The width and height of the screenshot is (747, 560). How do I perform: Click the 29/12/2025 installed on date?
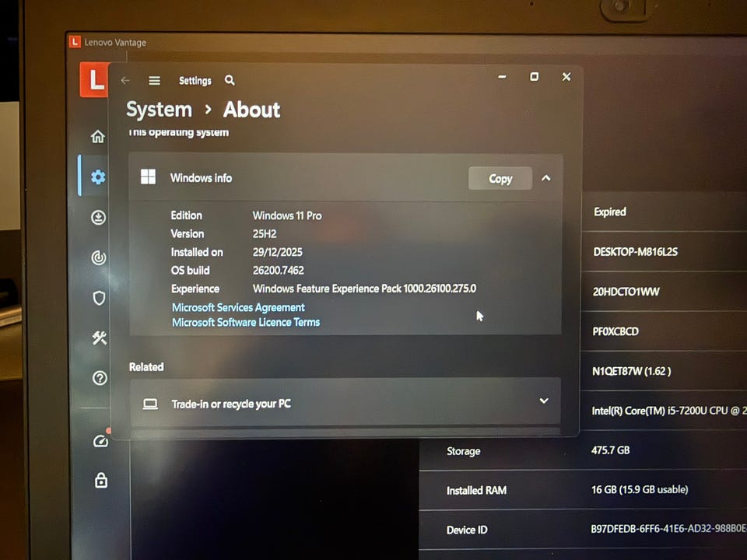tap(277, 252)
